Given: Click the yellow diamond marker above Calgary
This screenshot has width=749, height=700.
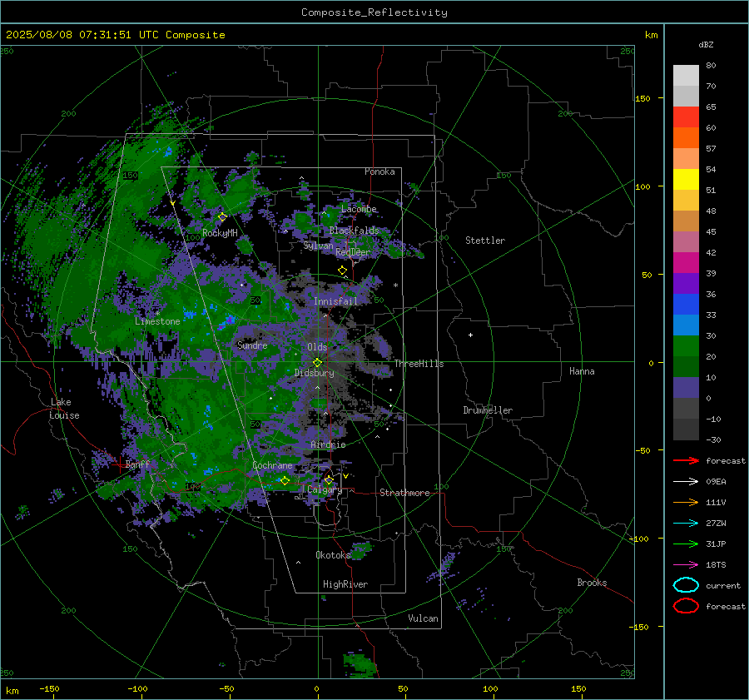Looking at the screenshot, I should pos(329,479).
